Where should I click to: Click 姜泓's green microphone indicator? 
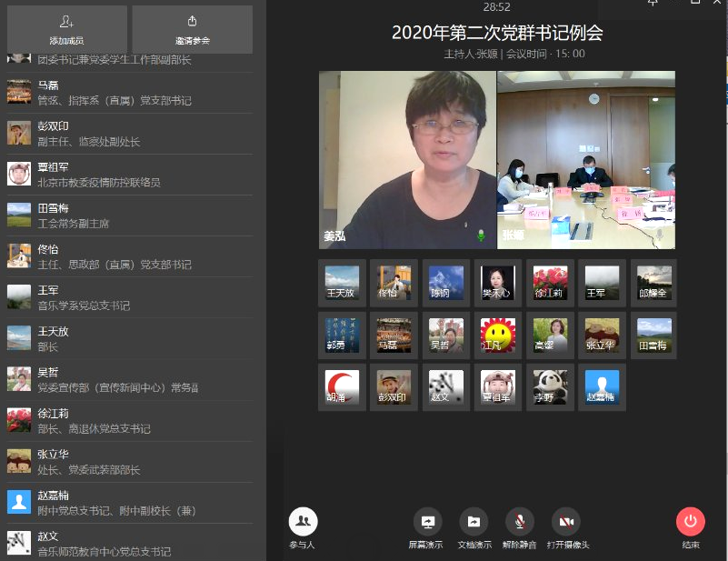(481, 235)
